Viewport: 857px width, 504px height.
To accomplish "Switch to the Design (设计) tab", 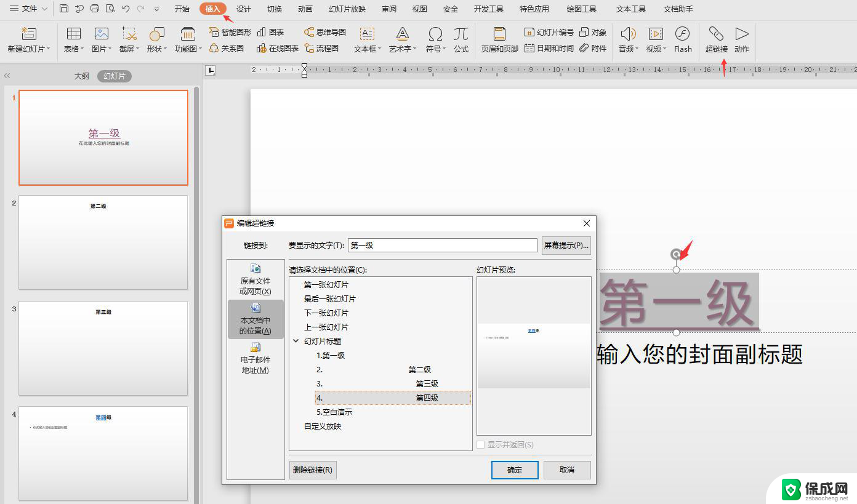I will point(244,9).
